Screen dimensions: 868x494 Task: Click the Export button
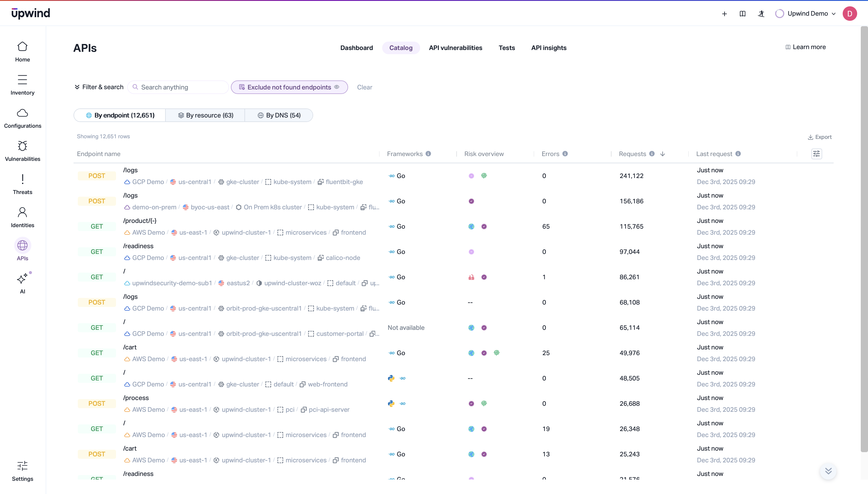(819, 137)
